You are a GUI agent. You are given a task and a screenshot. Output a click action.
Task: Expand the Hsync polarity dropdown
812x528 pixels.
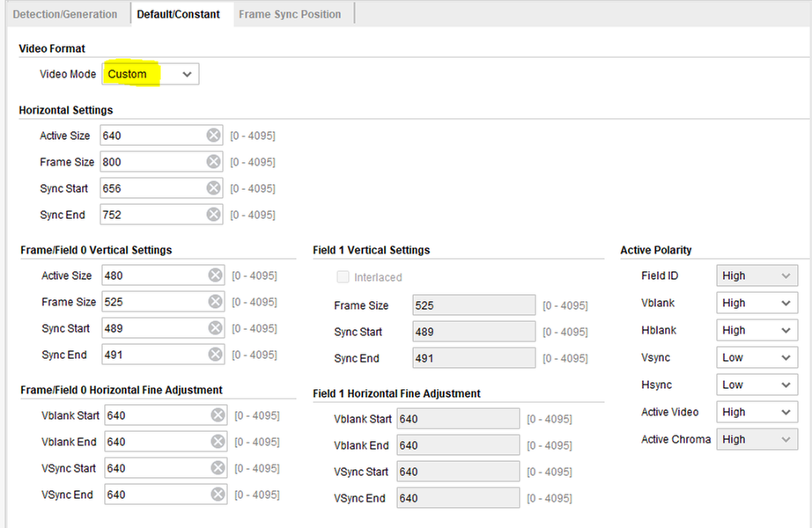pyautogui.click(x=757, y=385)
